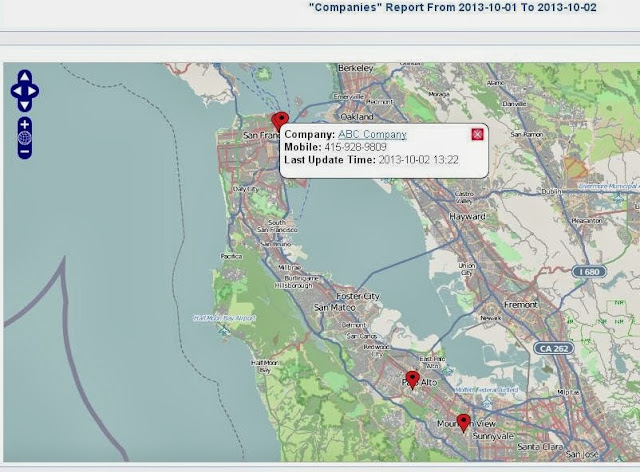Click the globe zoom-to-world icon

point(24,138)
